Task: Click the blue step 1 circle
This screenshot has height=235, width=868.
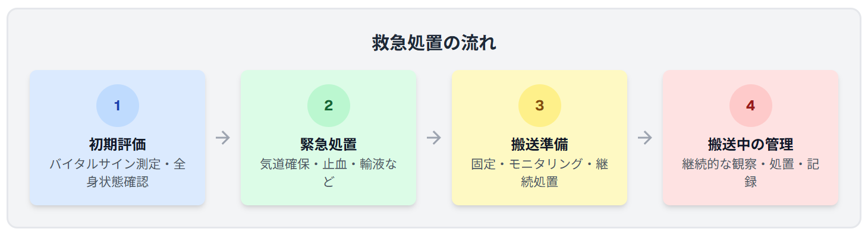Action: click(x=118, y=106)
